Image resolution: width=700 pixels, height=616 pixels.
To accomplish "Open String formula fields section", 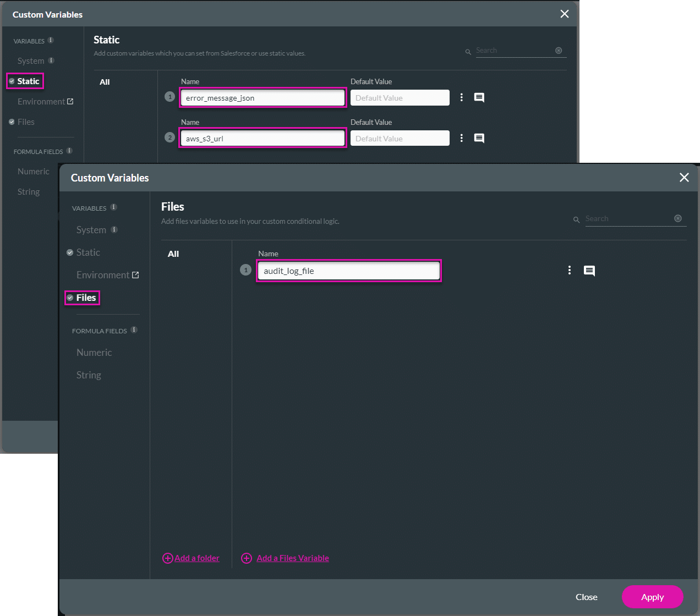I will [x=89, y=375].
